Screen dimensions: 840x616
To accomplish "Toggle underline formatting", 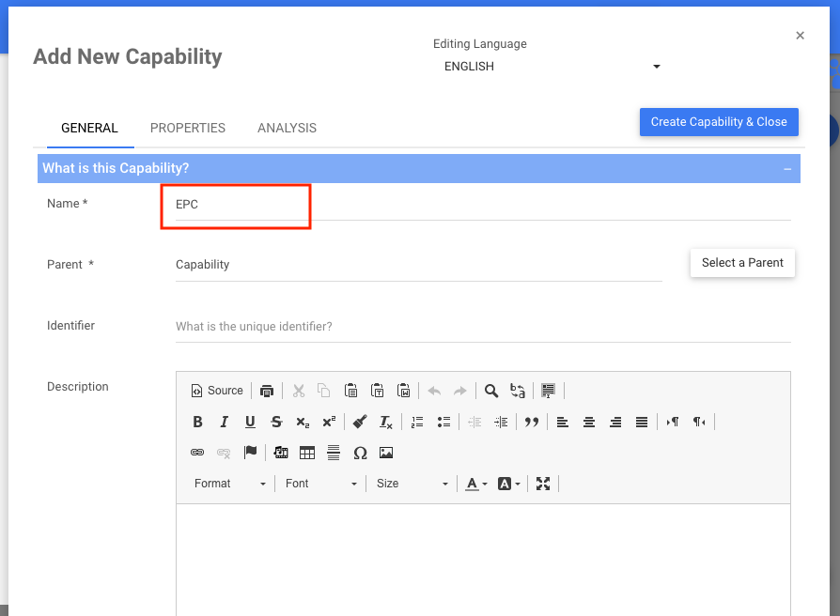I will [250, 422].
